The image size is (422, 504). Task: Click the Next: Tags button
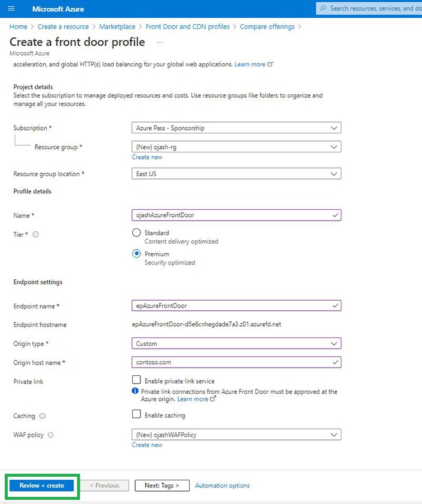[x=161, y=486]
